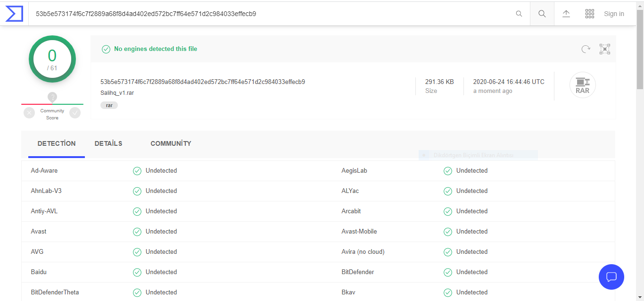Switch to the COMMUNITY tab
The image size is (644, 301).
coord(171,143)
